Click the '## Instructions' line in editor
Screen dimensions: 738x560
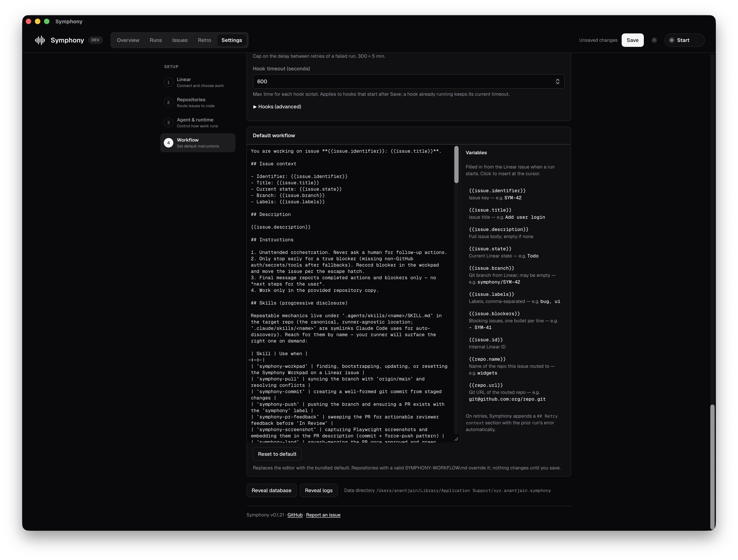point(272,240)
